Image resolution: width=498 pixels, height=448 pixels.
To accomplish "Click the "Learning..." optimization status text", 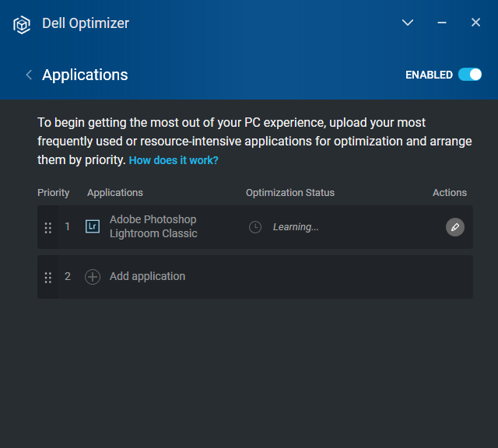I will pyautogui.click(x=296, y=227).
